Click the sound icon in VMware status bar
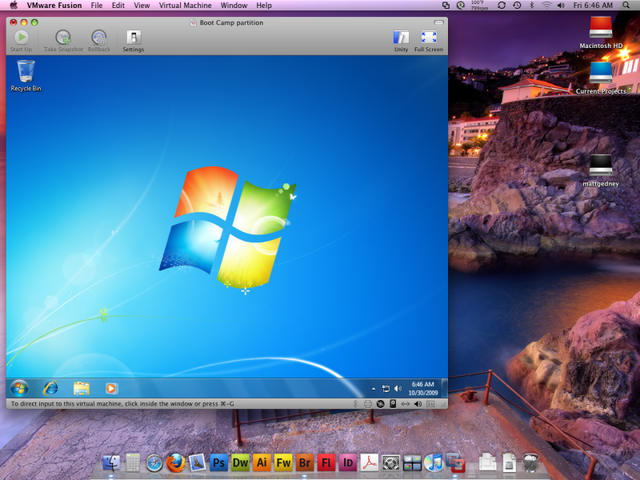This screenshot has height=480, width=640. [x=418, y=404]
